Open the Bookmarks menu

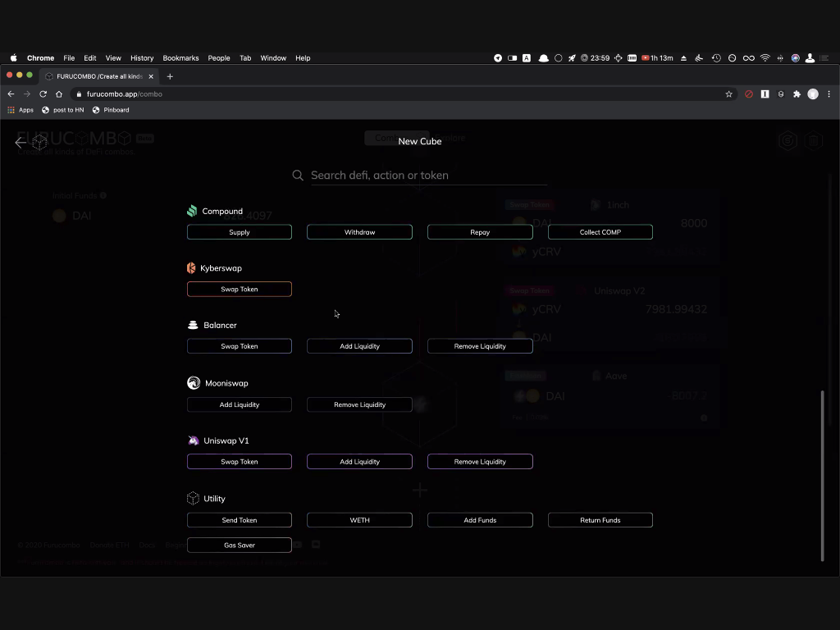click(180, 58)
